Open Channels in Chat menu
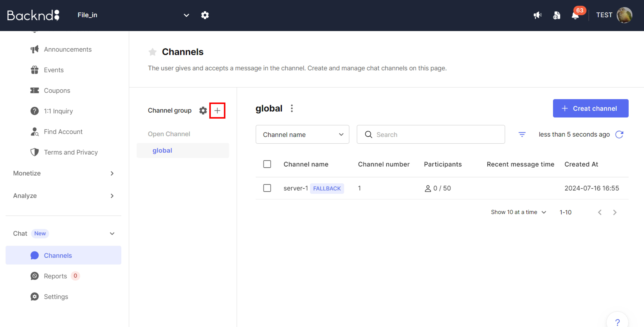Viewport: 644px width, 327px height. pos(63,255)
